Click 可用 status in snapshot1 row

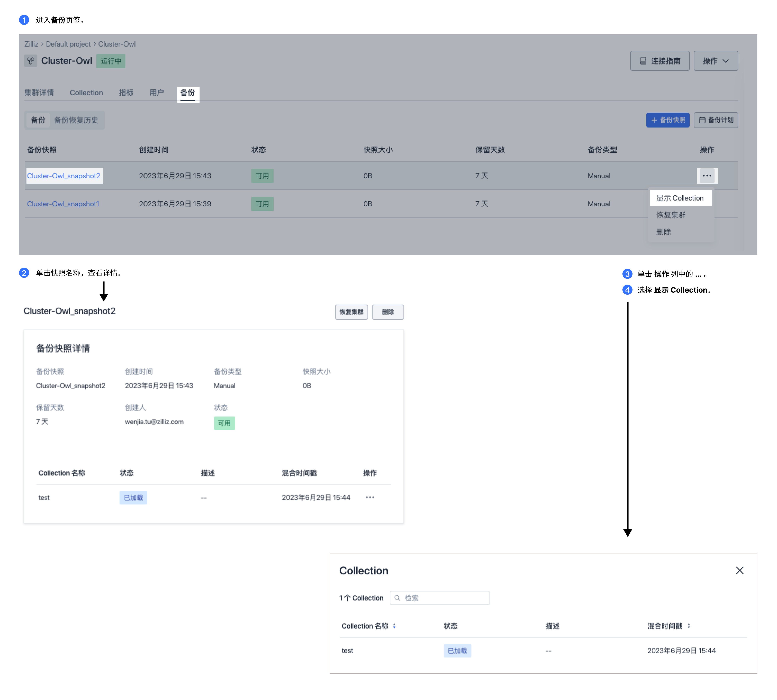tap(262, 204)
